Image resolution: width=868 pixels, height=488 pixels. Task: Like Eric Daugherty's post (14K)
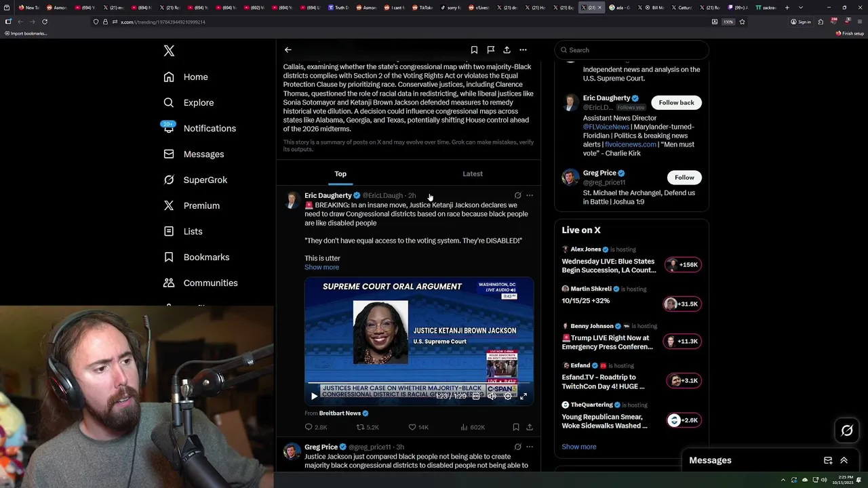coord(418,428)
